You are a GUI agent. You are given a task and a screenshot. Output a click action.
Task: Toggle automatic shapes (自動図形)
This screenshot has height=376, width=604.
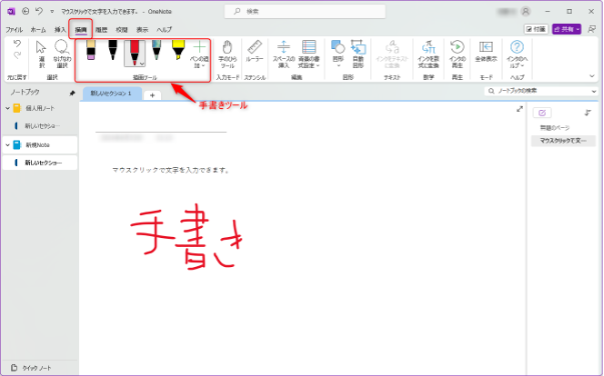[x=358, y=54]
